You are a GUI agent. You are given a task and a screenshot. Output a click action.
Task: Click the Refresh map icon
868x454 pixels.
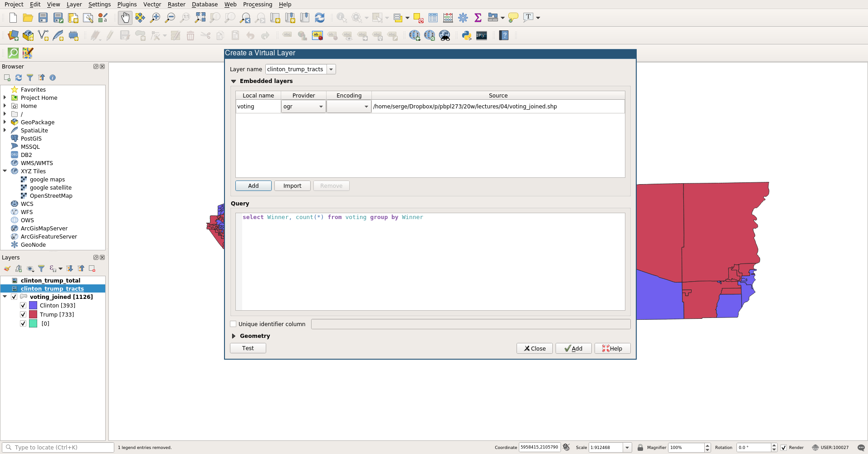coord(320,18)
